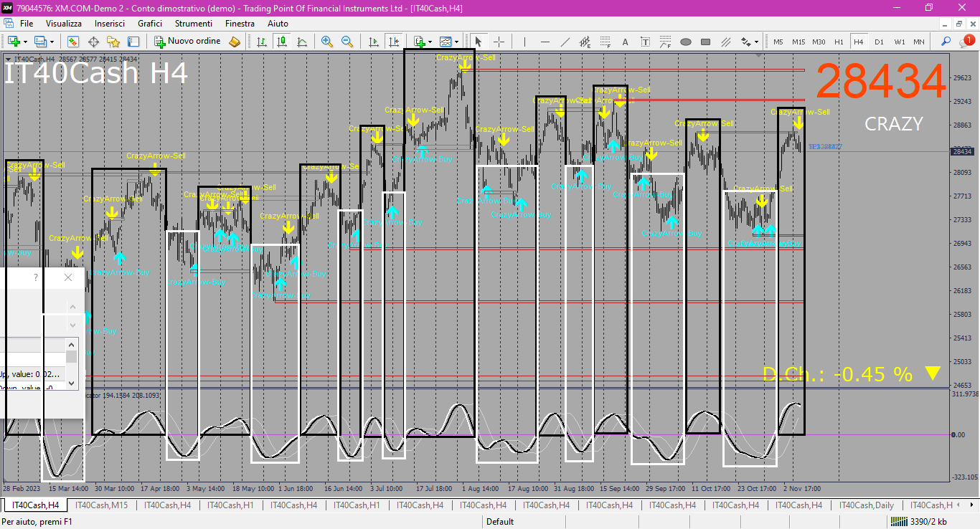The width and height of the screenshot is (980, 529).
Task: Expand the indicators dropdown arrow
Action: click(x=430, y=42)
